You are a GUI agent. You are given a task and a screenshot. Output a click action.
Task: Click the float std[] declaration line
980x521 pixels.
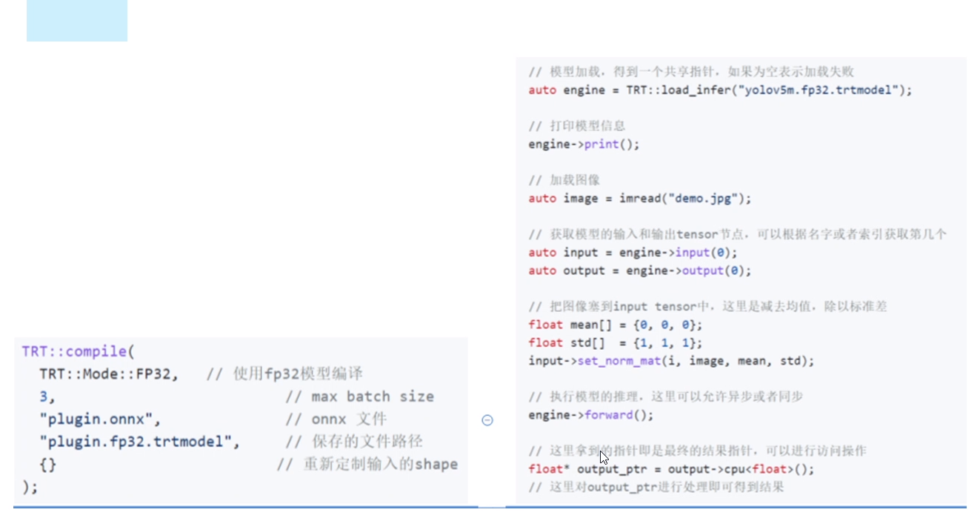pyautogui.click(x=616, y=343)
